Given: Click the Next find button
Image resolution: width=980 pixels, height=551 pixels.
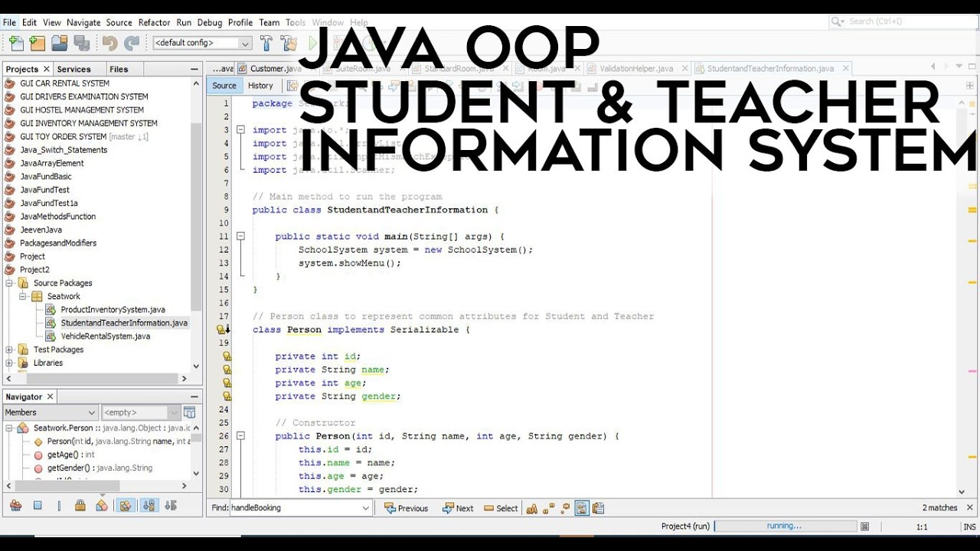Looking at the screenshot, I should [x=458, y=508].
